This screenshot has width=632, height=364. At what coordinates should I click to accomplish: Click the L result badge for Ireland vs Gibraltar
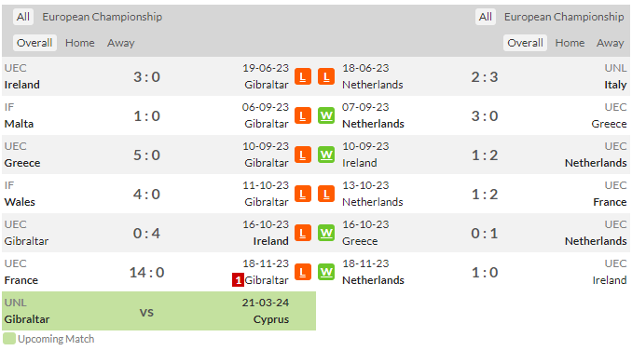point(303,76)
